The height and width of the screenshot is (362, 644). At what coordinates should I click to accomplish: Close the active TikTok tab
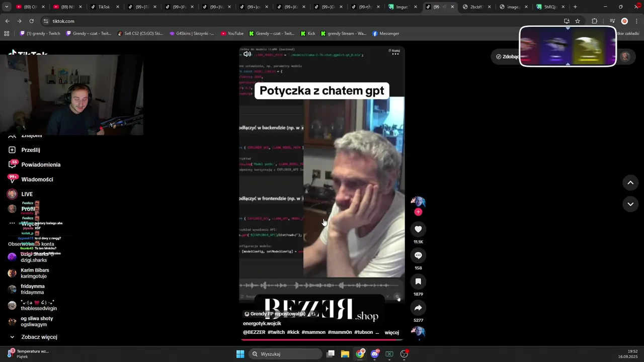click(x=452, y=7)
